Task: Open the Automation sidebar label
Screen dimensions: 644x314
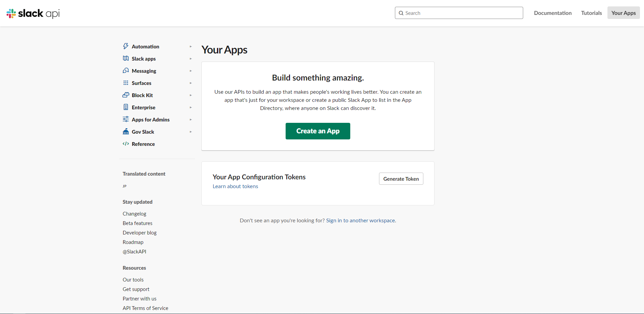Action: point(146,46)
